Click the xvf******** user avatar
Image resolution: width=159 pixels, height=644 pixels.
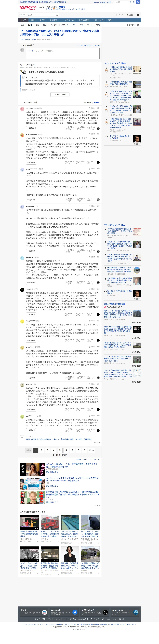[22, 109]
